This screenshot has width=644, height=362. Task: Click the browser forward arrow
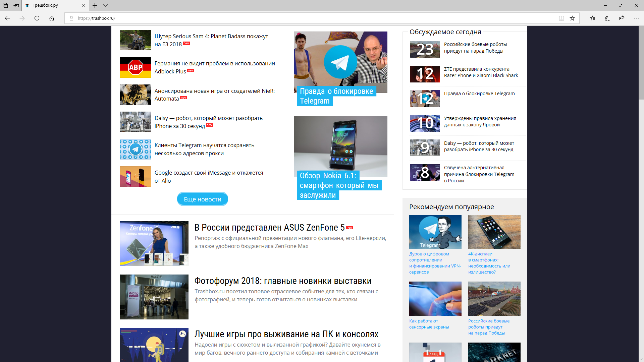[22, 18]
